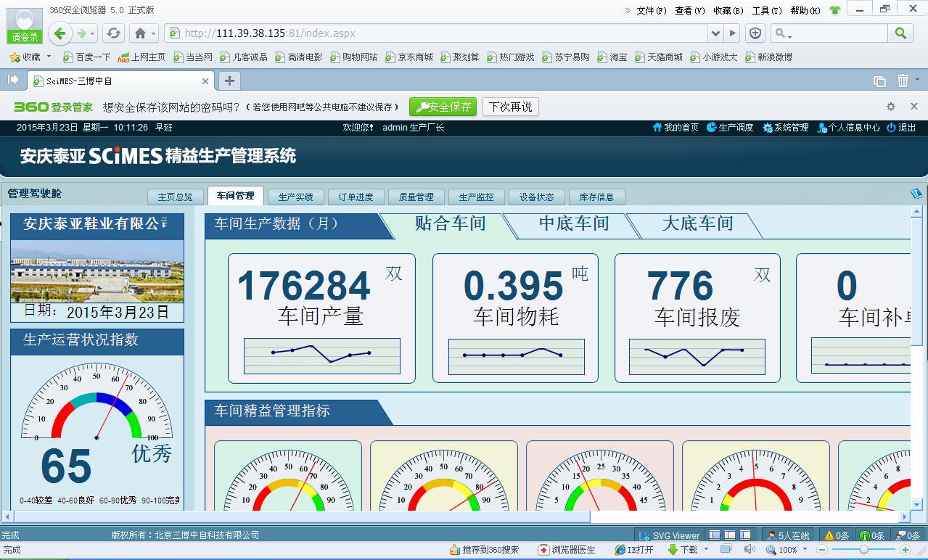
Task: Open 系统管理 gear in top navigation
Action: [785, 128]
